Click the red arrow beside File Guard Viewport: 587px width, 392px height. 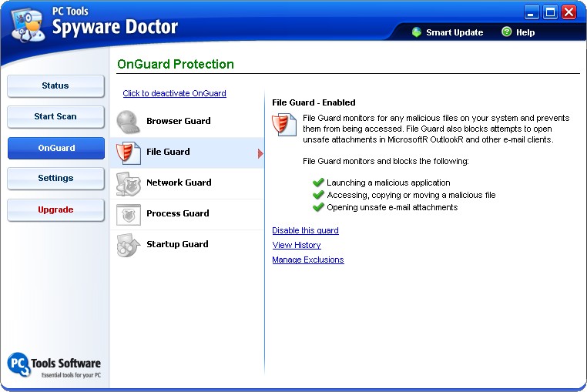pyautogui.click(x=260, y=153)
